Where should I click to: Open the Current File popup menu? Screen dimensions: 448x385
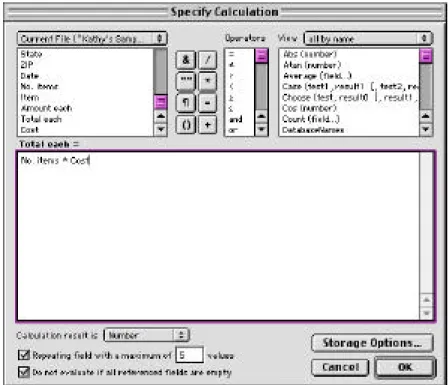click(92, 39)
